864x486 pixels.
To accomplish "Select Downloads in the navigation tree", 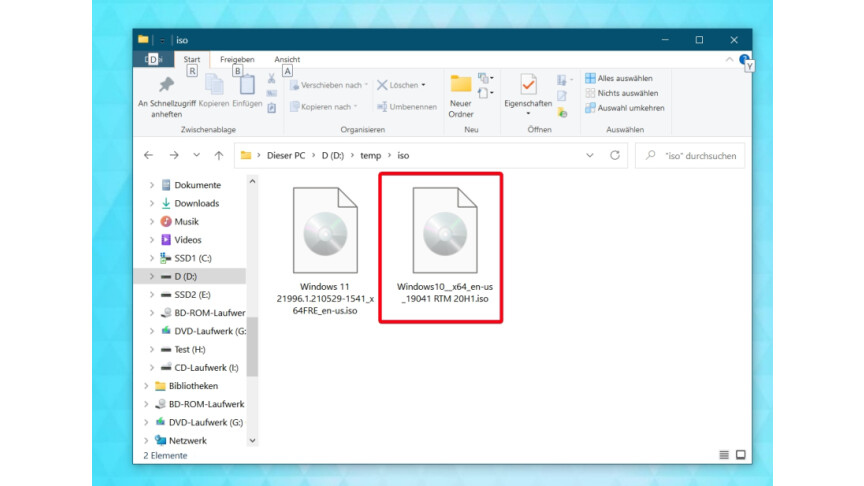I will (197, 203).
